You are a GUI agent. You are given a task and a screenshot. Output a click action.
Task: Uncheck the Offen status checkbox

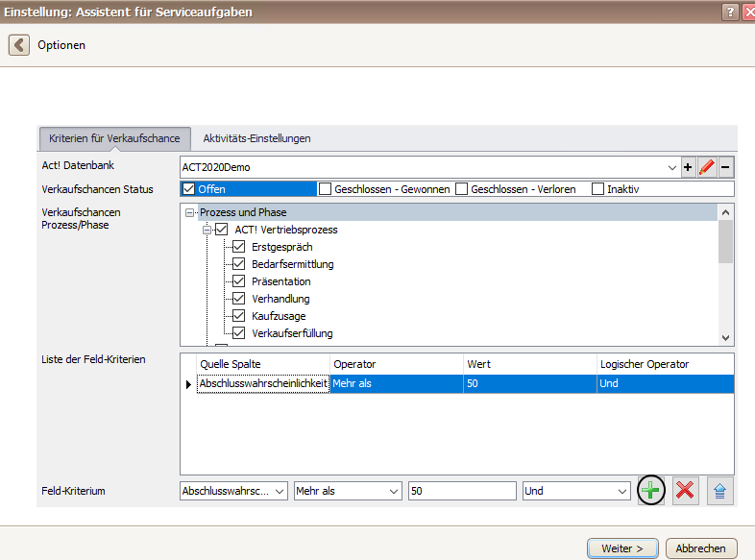tap(188, 189)
